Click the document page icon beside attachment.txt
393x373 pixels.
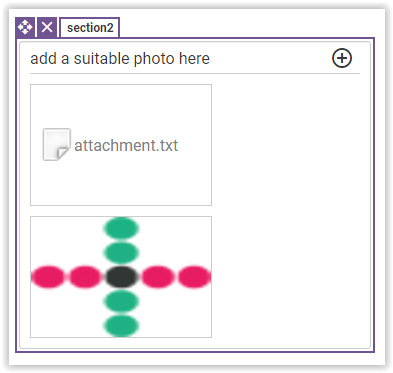tap(57, 145)
